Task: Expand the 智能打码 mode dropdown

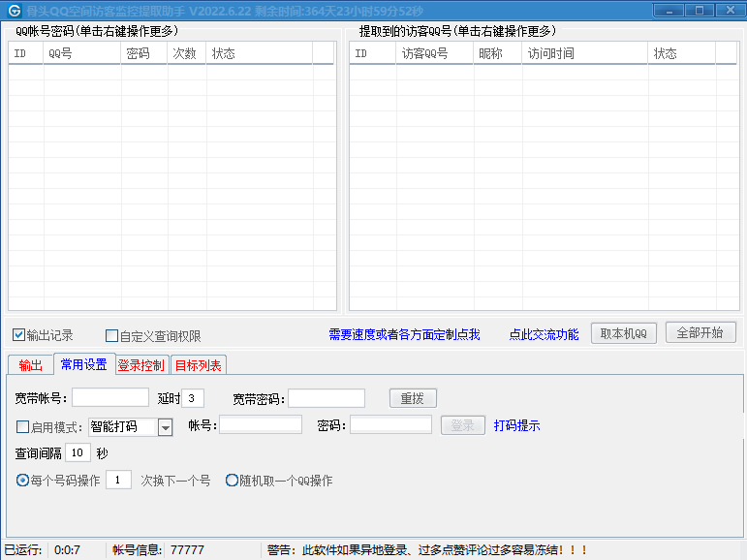Action: [165, 427]
